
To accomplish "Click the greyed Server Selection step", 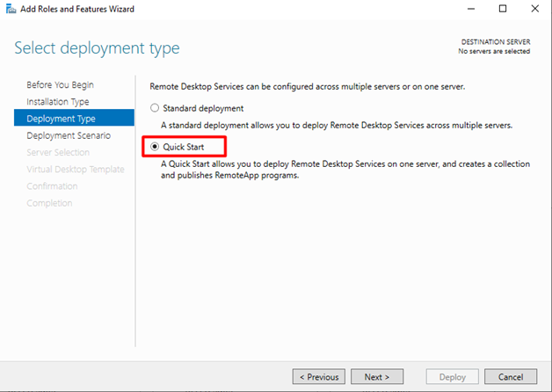I will [58, 152].
